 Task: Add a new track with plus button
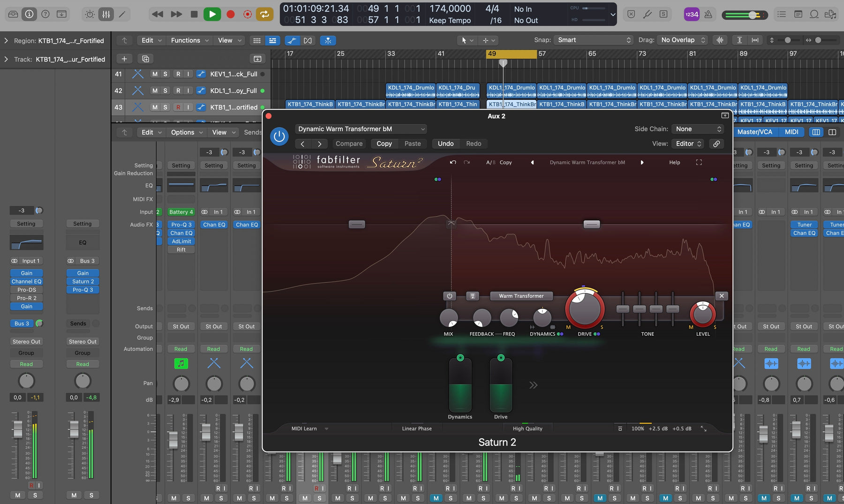tap(124, 59)
